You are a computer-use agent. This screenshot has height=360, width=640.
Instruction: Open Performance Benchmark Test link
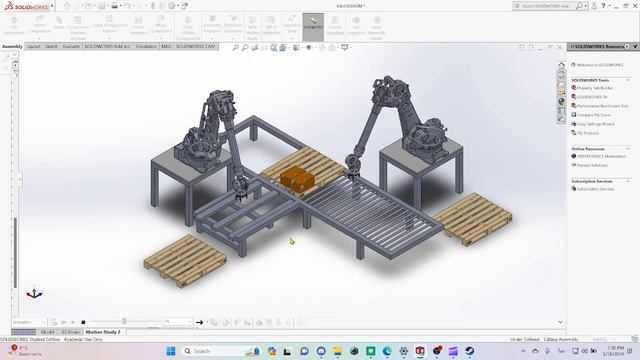(602, 106)
